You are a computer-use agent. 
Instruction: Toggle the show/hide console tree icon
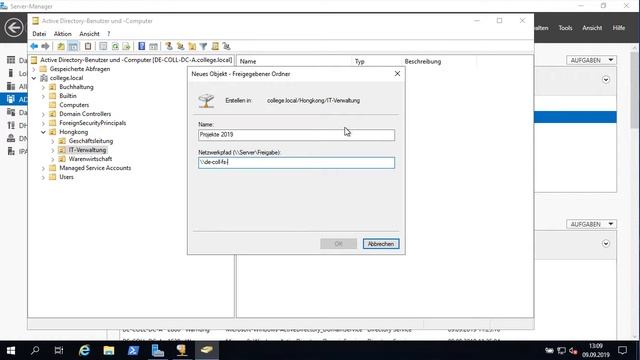click(73, 47)
